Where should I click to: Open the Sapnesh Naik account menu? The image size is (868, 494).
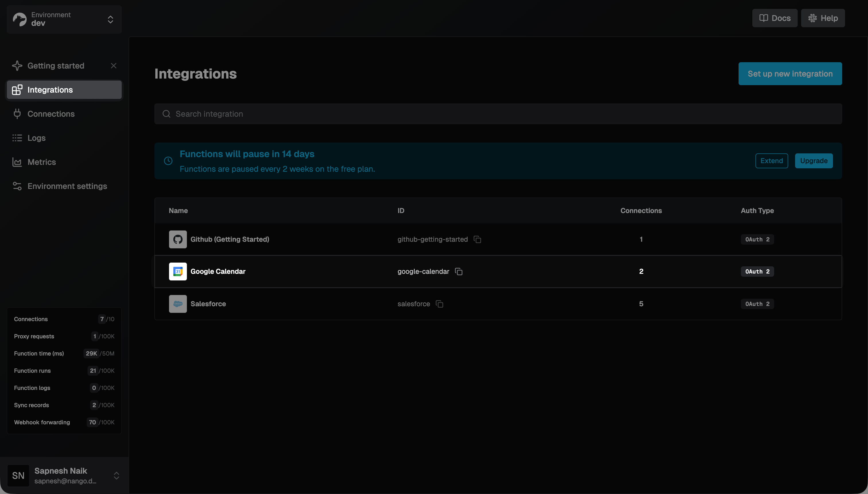coord(116,476)
